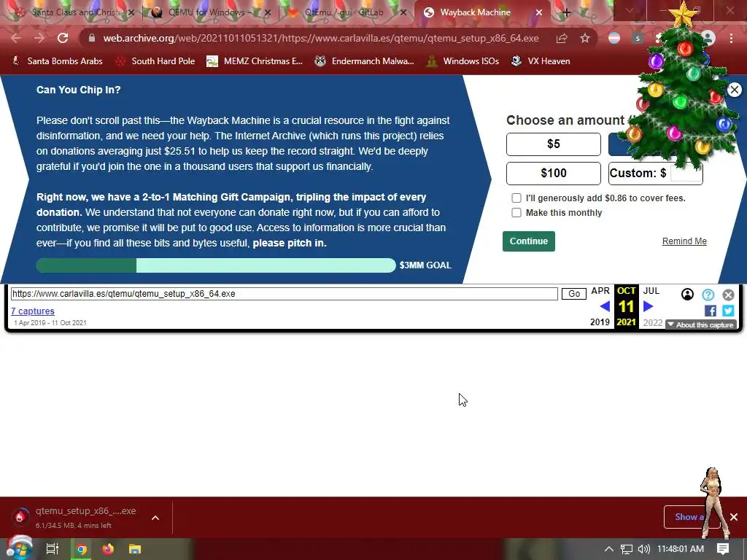This screenshot has width=747, height=560.
Task: Go to previous capture blue left arrow
Action: click(605, 306)
